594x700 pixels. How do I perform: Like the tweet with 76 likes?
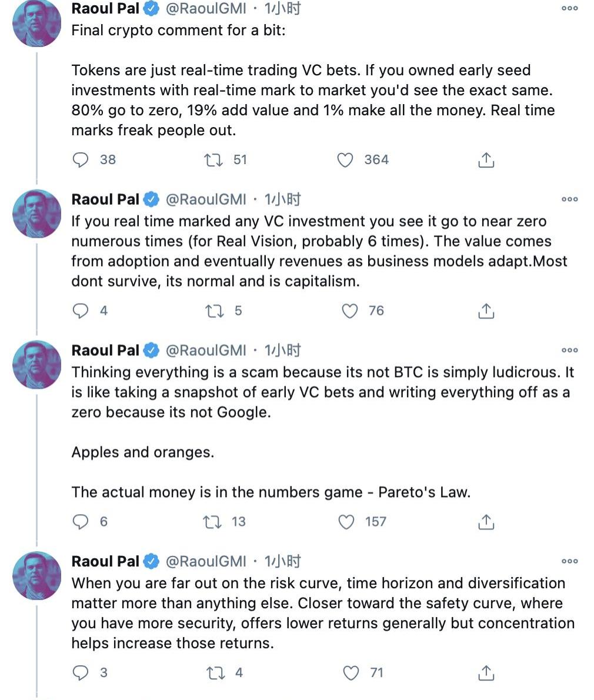click(x=350, y=311)
